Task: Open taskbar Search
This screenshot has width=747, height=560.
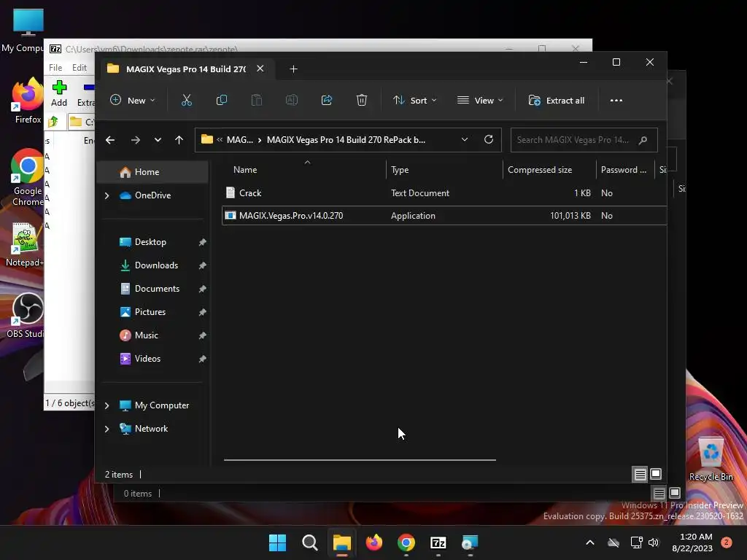Action: coord(309,542)
